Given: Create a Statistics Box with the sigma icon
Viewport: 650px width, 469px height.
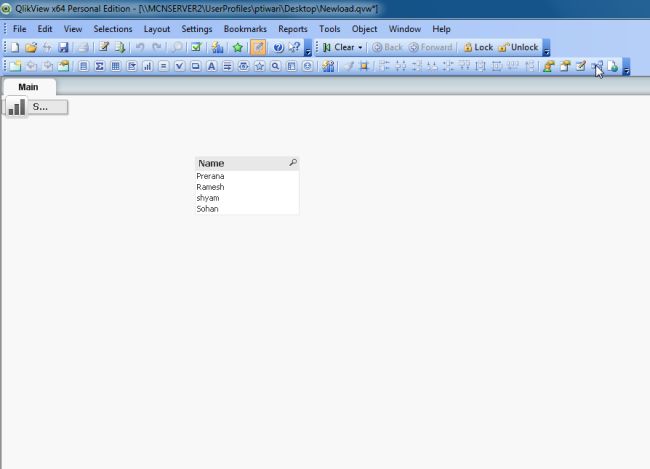Looking at the screenshot, I should (x=99, y=66).
